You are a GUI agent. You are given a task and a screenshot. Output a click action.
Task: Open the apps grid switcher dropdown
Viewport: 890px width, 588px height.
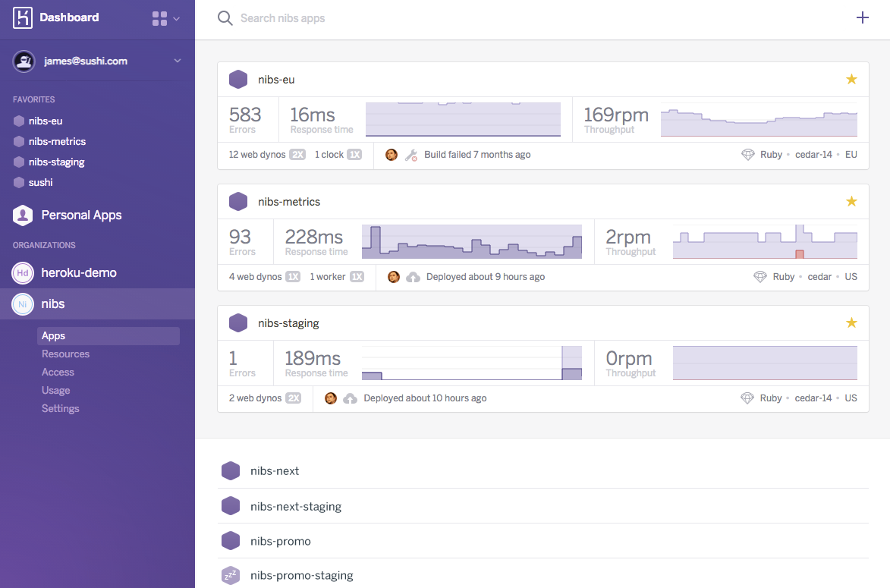(x=166, y=17)
